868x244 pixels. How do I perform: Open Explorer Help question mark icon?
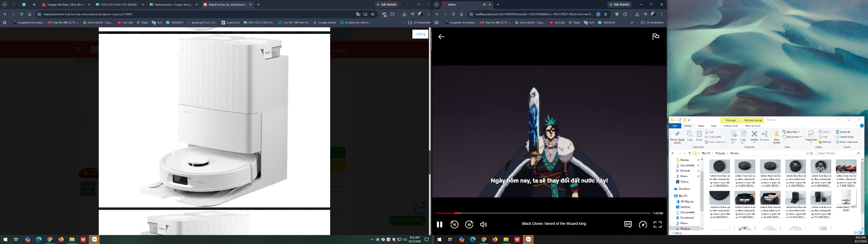pyautogui.click(x=862, y=126)
